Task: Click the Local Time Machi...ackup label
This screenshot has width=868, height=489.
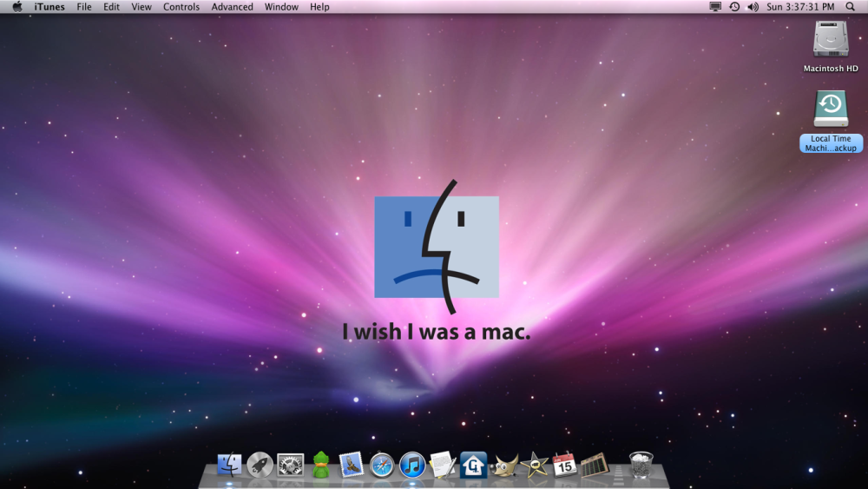Action: click(831, 143)
